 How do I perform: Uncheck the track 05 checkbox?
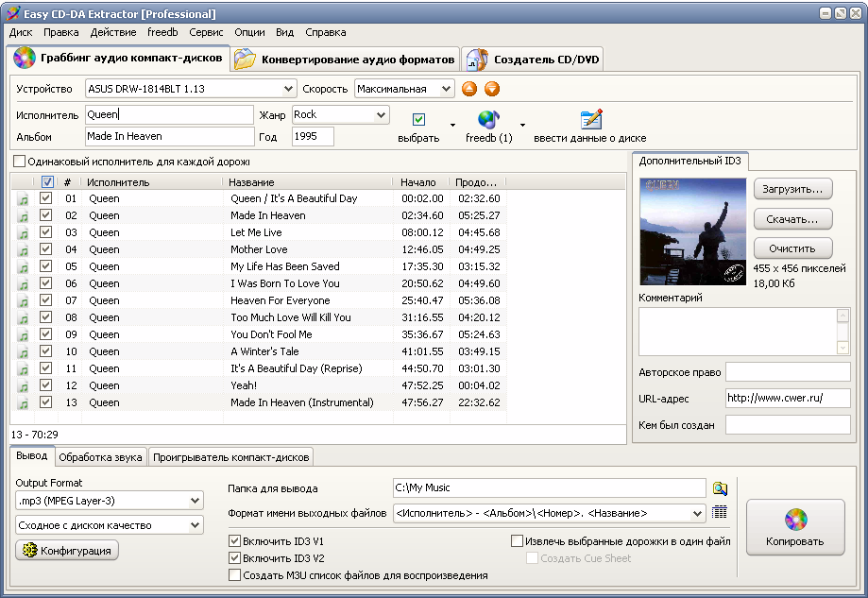click(x=46, y=267)
